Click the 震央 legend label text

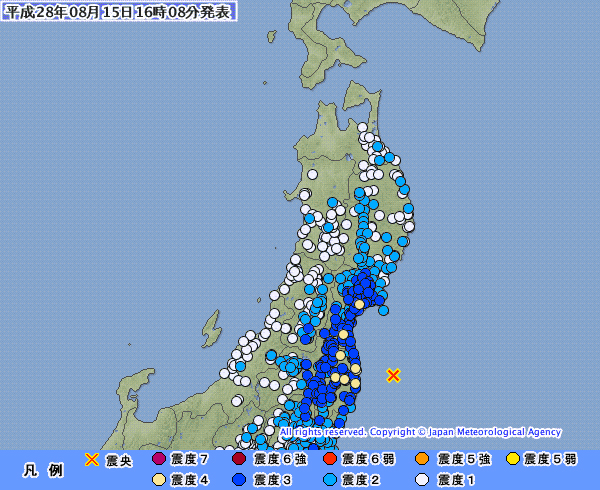[119, 460]
